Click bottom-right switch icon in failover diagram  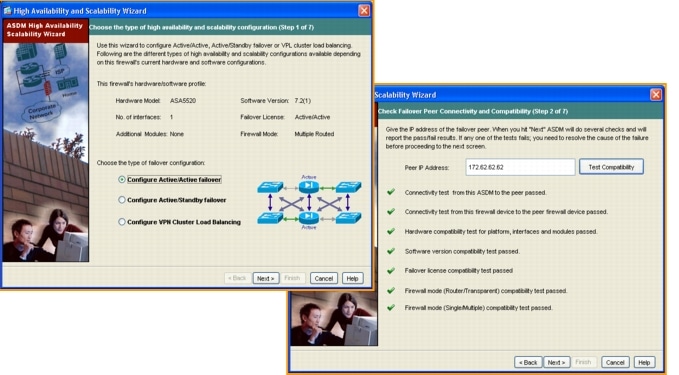point(348,218)
